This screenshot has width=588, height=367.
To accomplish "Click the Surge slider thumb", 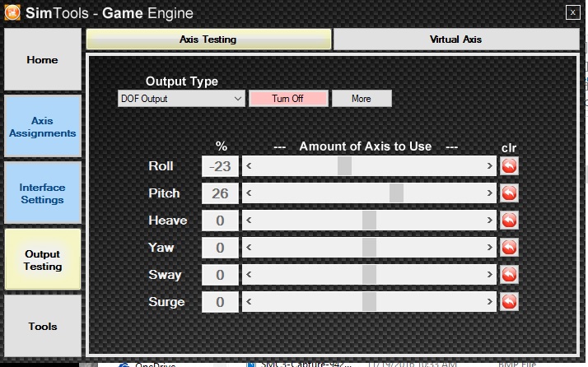I will coord(369,302).
